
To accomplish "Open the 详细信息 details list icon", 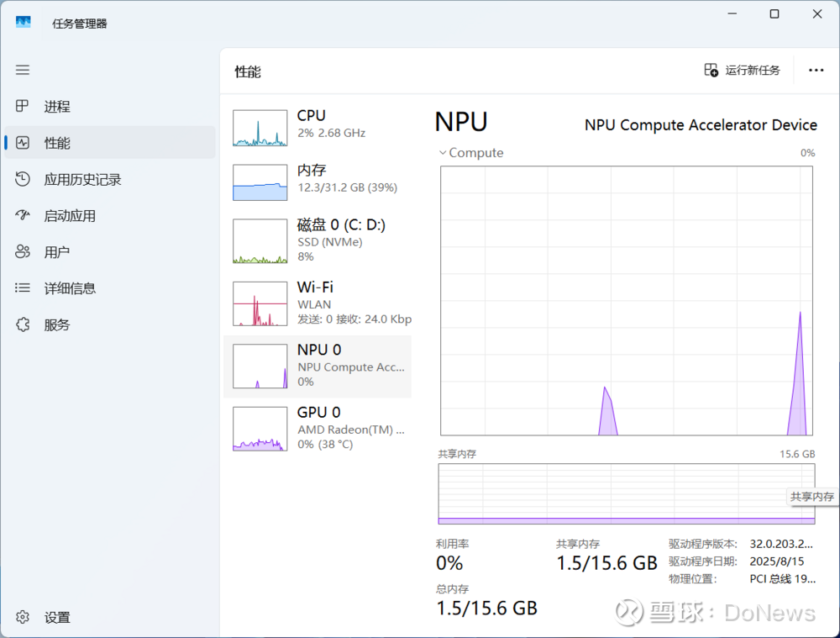I will click(23, 288).
